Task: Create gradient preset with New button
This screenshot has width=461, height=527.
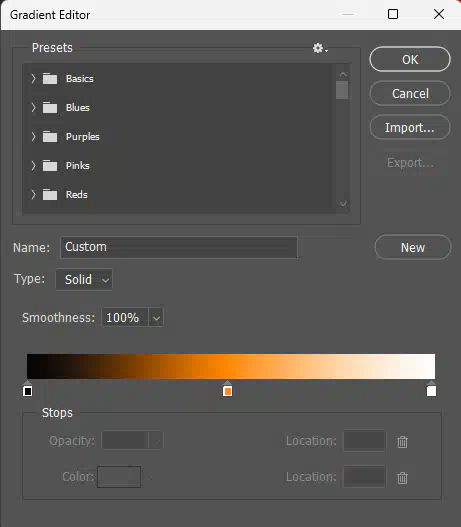Action: (x=413, y=247)
